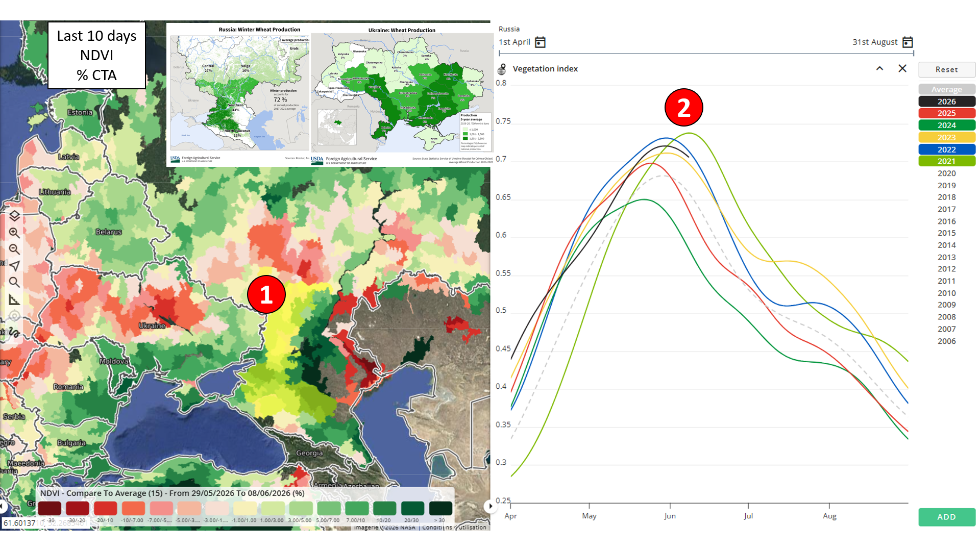This screenshot has width=980, height=551.
Task: Enable the 2013 series
Action: pyautogui.click(x=947, y=257)
